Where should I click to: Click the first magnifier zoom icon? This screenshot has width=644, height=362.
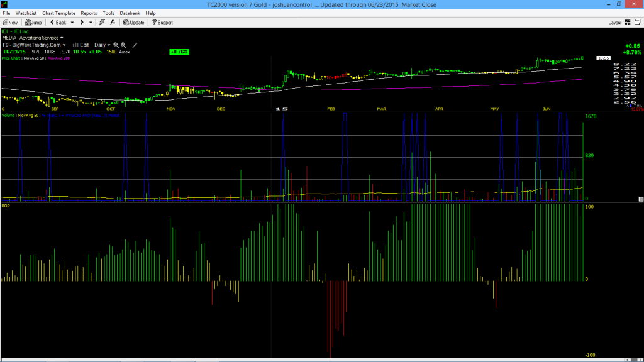point(116,45)
